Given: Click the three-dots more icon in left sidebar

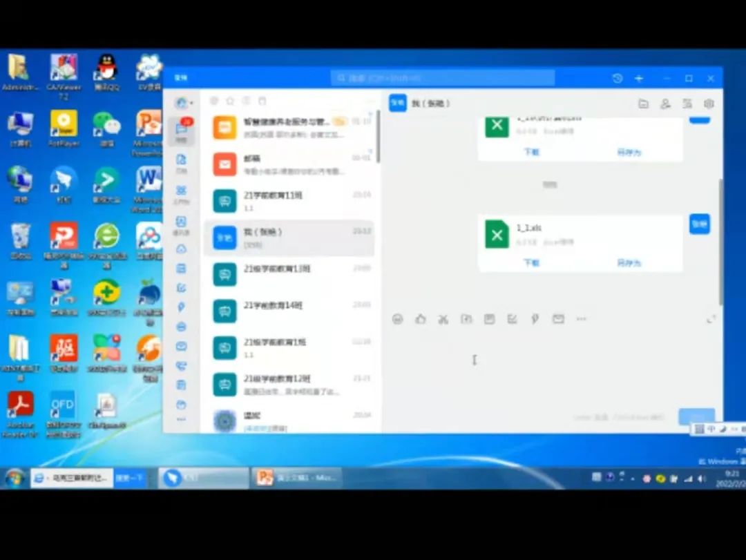Looking at the screenshot, I should (x=181, y=419).
